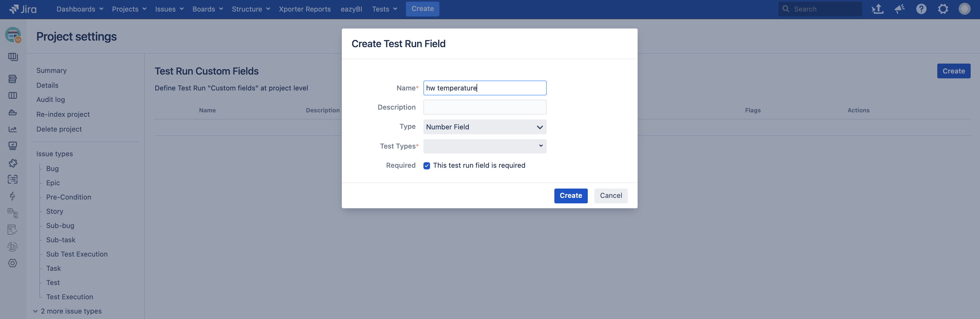Open the Dashboards menu
This screenshot has width=980, height=319.
79,9
